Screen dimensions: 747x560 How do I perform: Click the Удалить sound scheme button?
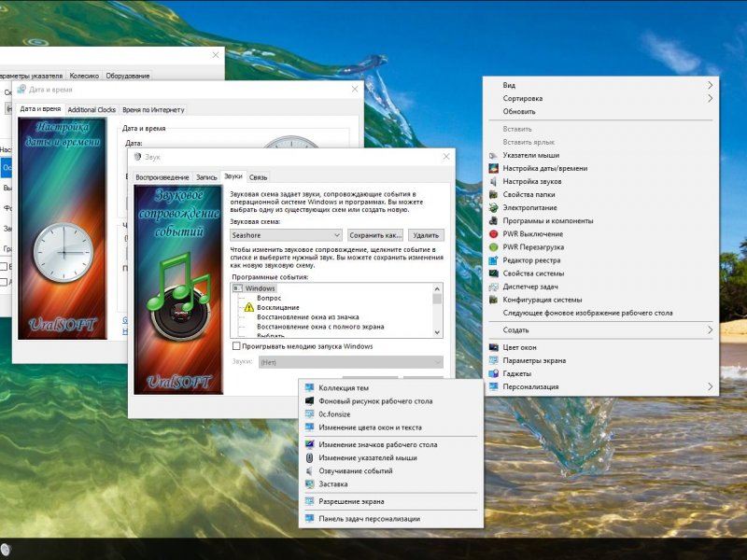click(426, 235)
